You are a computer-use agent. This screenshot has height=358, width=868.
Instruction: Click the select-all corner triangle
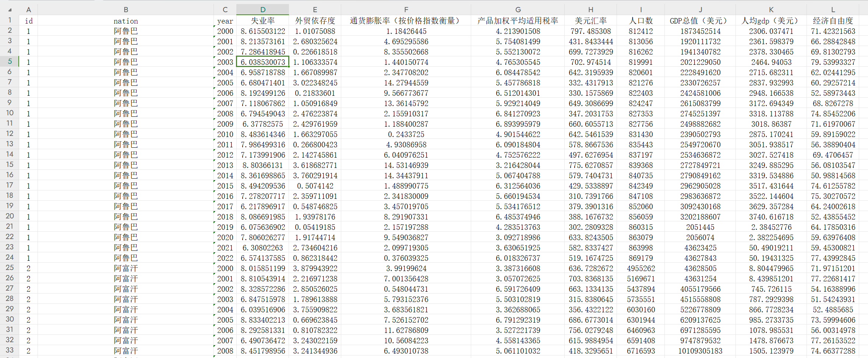point(10,10)
